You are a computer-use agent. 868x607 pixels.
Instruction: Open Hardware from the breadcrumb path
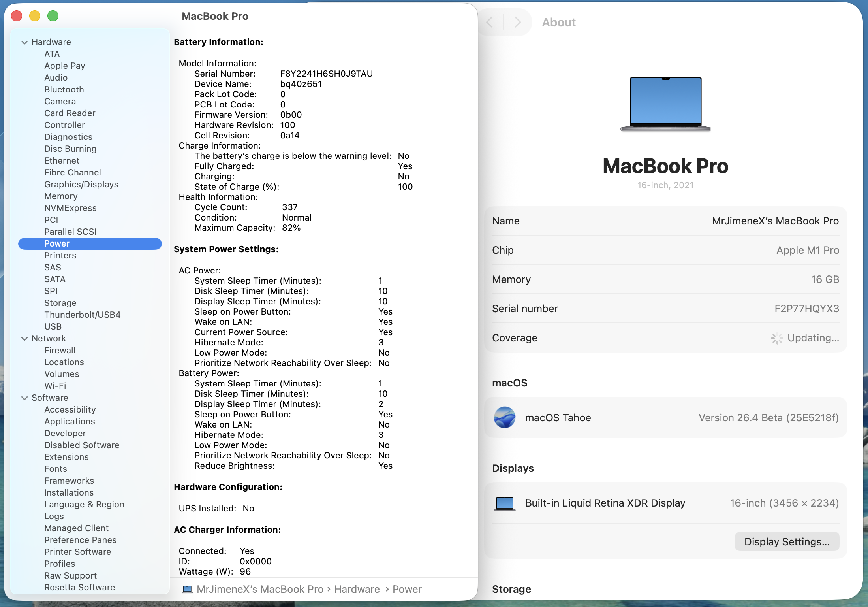[x=357, y=589]
